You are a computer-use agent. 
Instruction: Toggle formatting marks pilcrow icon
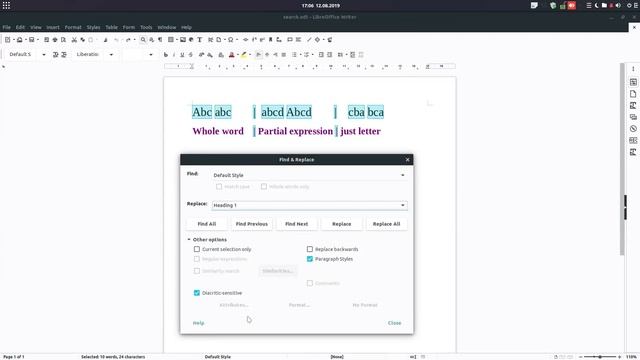pos(160,40)
